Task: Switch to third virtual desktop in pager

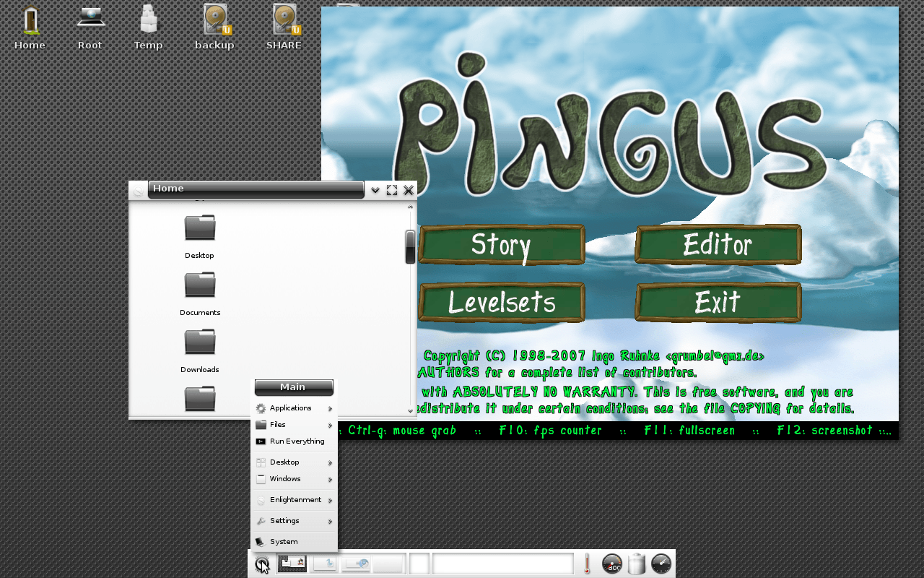Action: point(356,564)
